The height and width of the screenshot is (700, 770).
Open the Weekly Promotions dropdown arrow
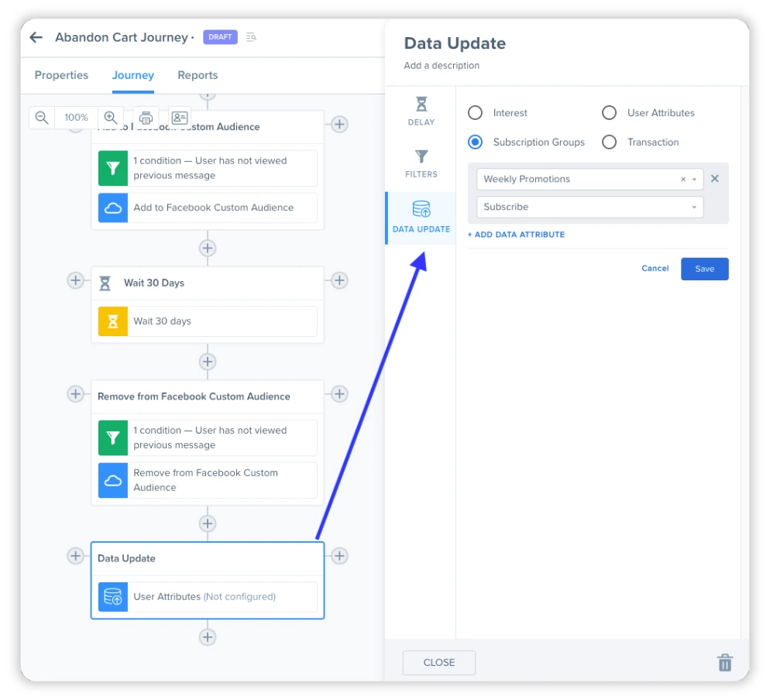click(694, 179)
